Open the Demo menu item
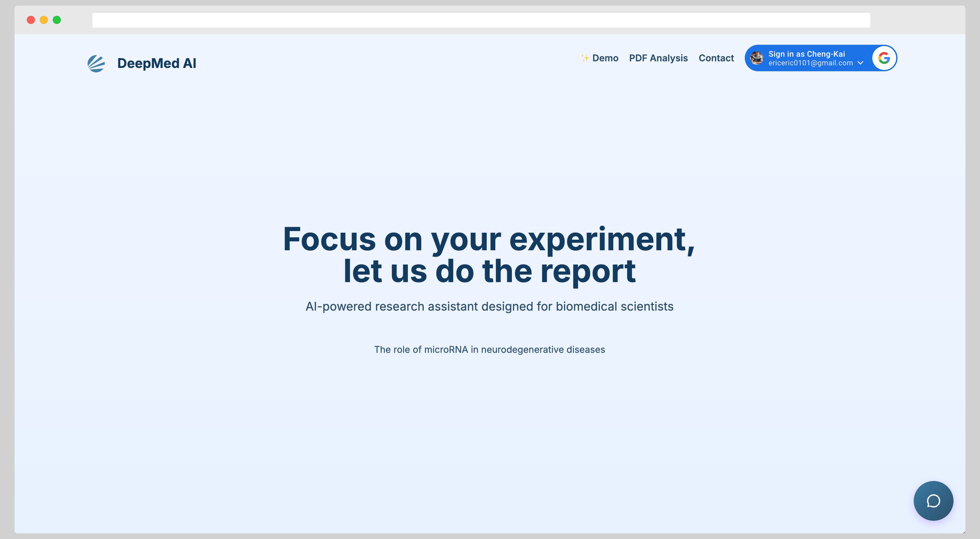Screen dimensions: 980x539 pos(605,58)
